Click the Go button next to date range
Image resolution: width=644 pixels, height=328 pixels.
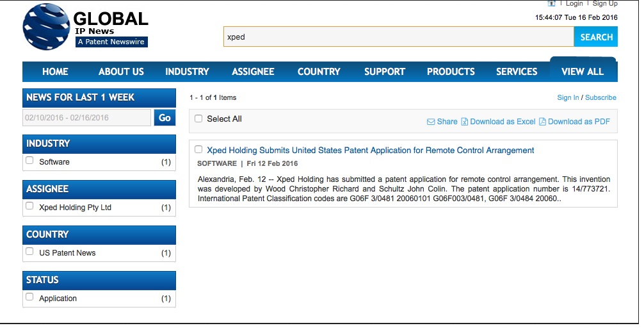coord(165,118)
